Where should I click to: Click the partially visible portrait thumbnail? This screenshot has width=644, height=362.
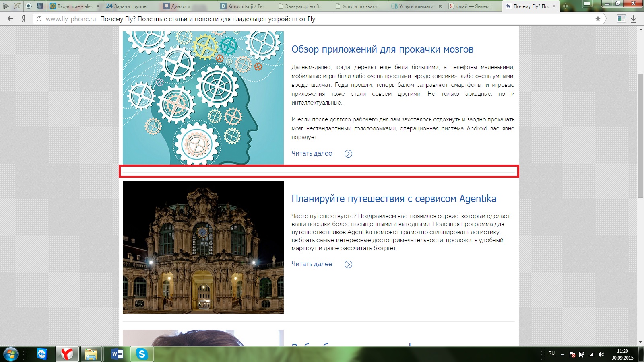click(203, 338)
